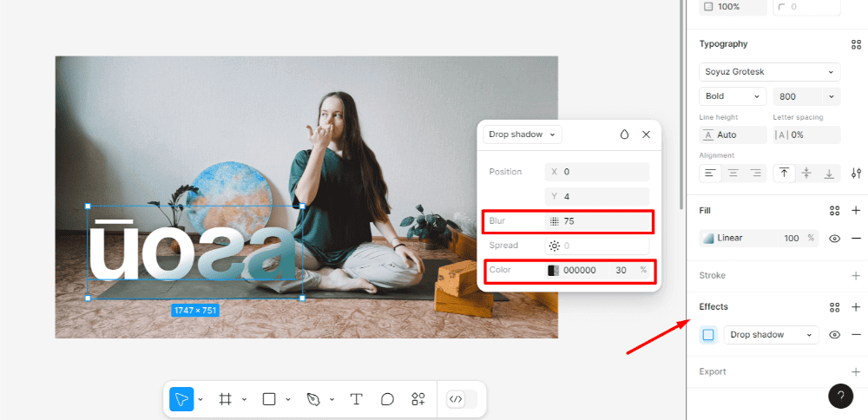Select the Frame tool
Image resolution: width=868 pixels, height=420 pixels.
click(225, 399)
